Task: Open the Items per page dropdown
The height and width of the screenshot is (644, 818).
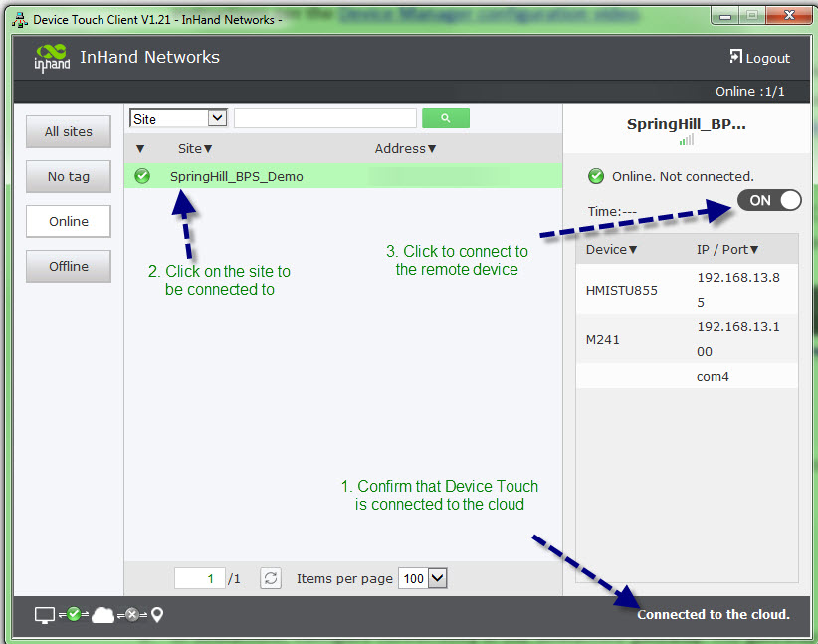Action: [x=423, y=578]
